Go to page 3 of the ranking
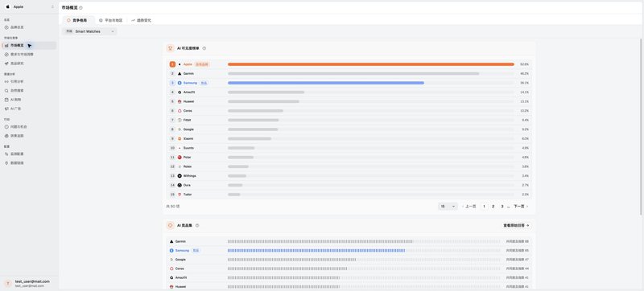644x291 pixels. click(x=502, y=206)
